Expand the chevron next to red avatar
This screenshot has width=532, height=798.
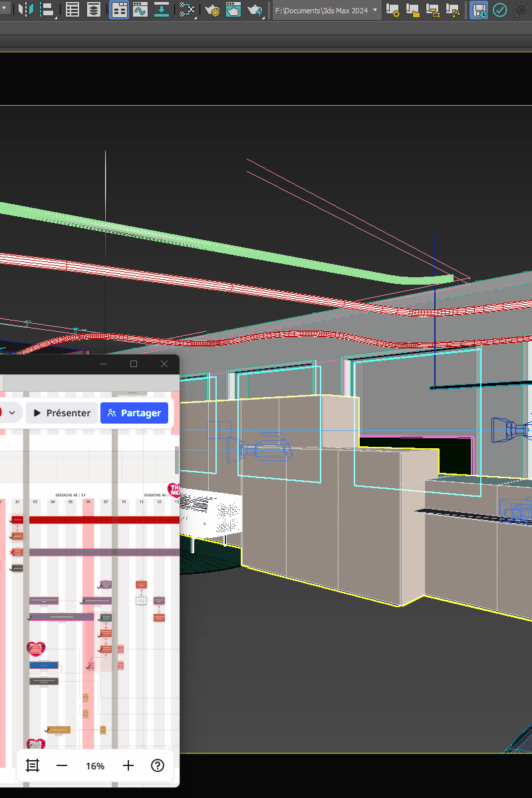(x=12, y=413)
